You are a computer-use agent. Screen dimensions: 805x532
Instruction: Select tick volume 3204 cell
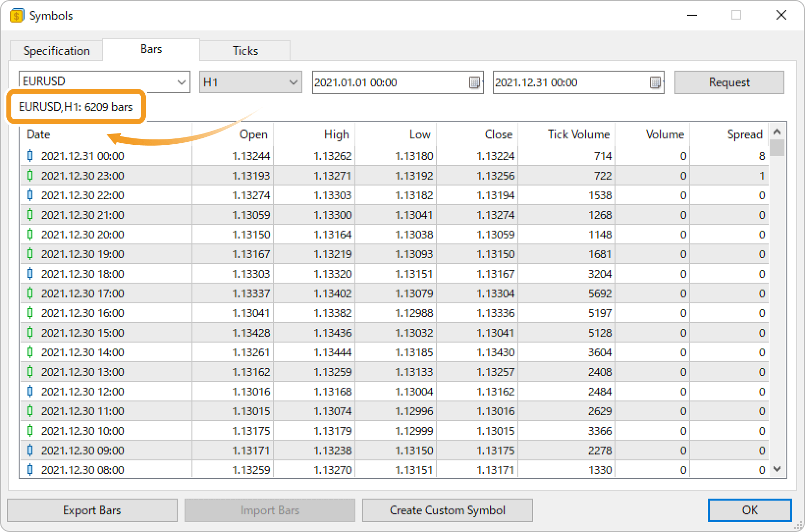[566, 274]
